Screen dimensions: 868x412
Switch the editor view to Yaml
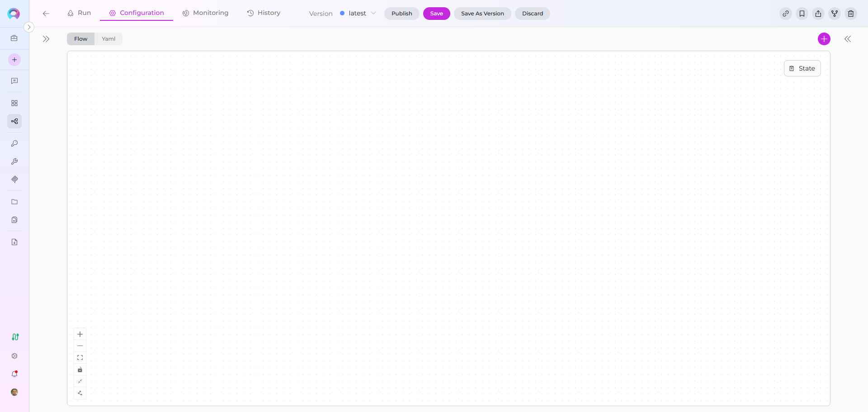108,39
